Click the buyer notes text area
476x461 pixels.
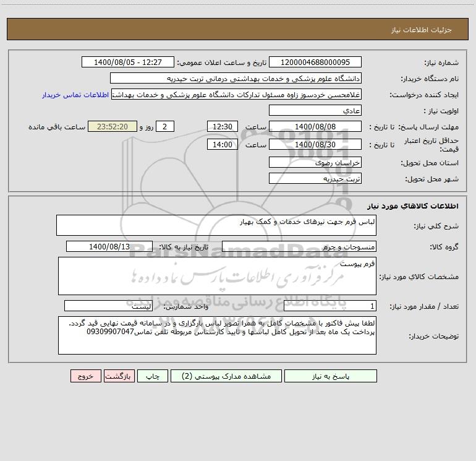point(217,335)
